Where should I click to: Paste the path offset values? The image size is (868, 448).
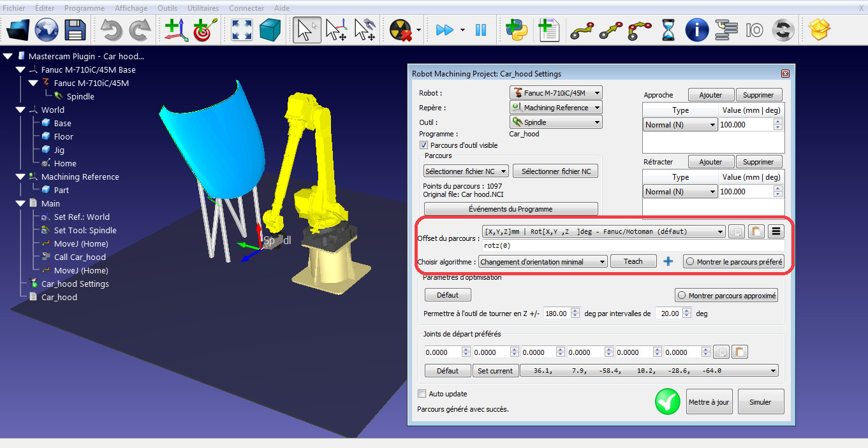coord(756,231)
